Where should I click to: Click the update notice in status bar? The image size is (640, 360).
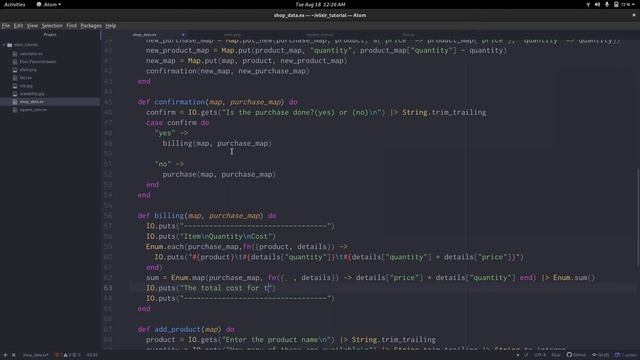click(x=626, y=355)
